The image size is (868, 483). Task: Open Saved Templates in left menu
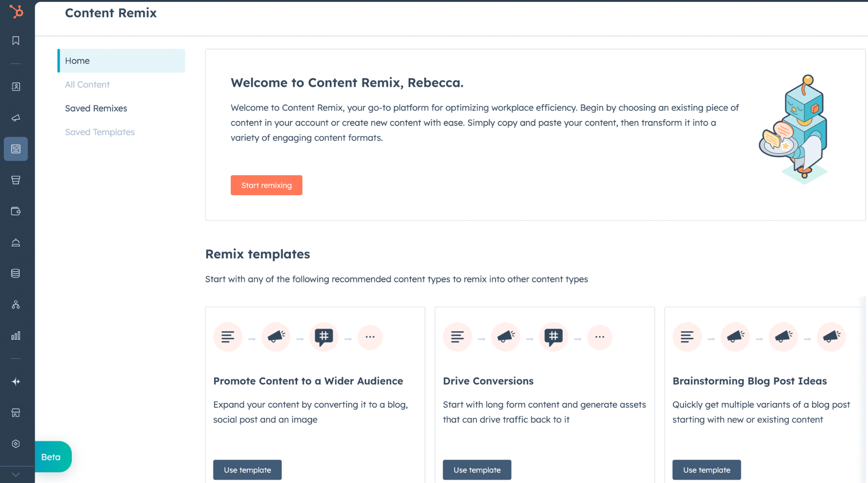(x=100, y=132)
